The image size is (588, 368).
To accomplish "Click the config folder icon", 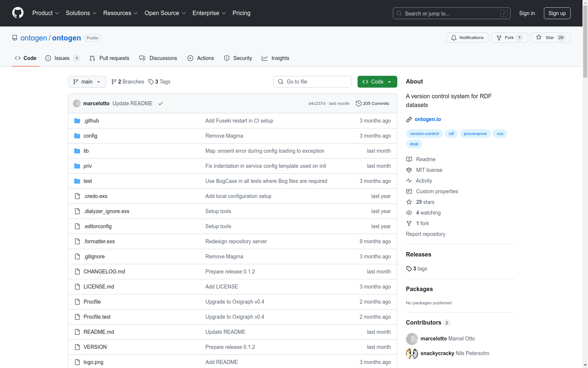I will [x=77, y=136].
